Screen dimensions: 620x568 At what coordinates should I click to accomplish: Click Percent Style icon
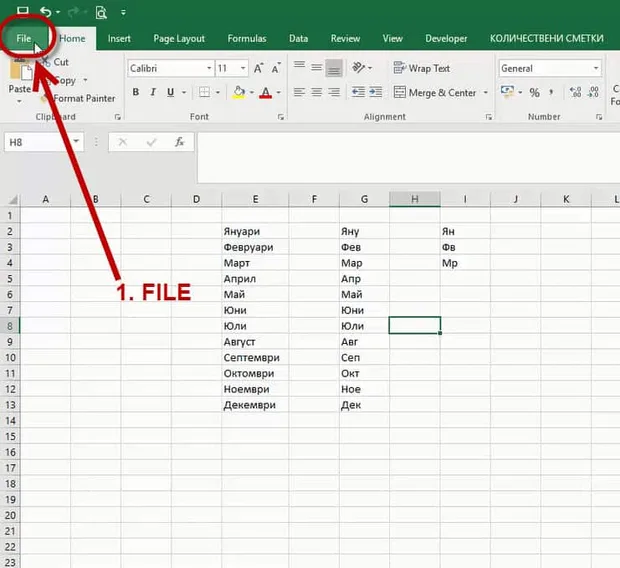coord(535,93)
